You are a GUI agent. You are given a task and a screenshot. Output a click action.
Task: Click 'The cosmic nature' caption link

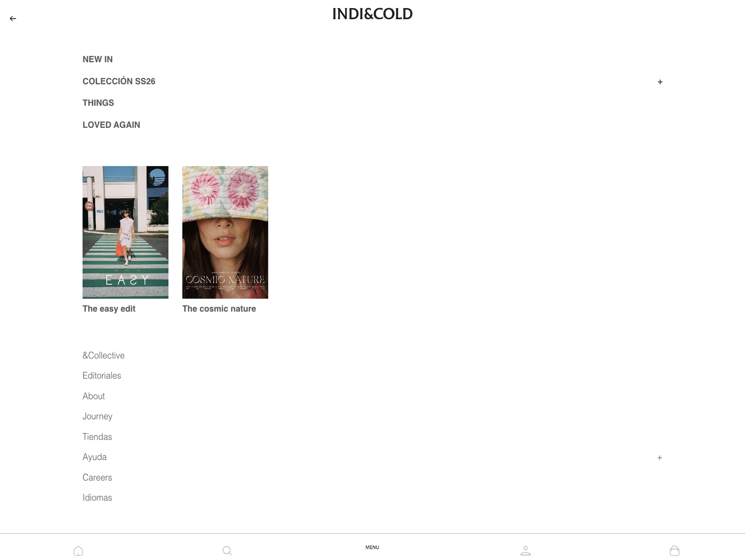(220, 309)
